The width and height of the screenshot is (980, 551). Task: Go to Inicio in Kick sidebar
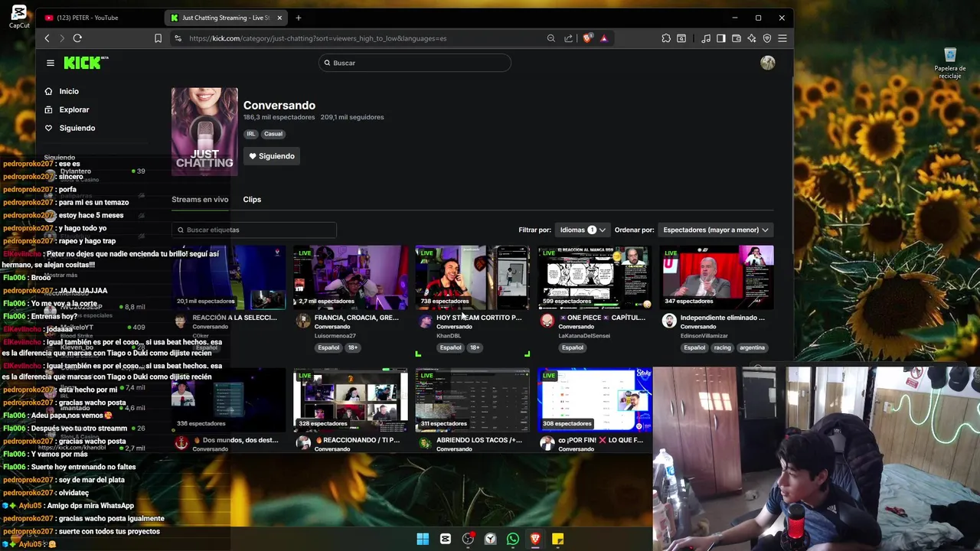[69, 91]
